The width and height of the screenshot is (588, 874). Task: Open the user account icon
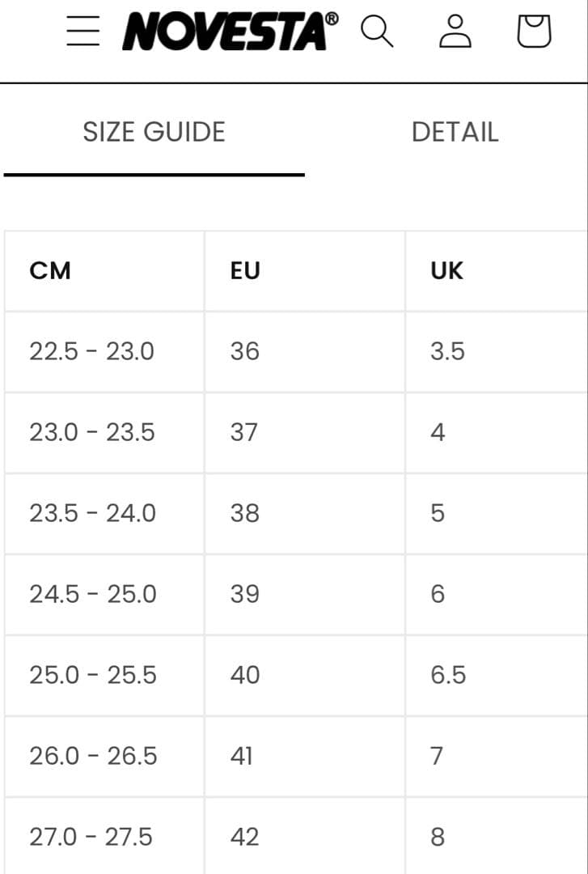point(455,32)
